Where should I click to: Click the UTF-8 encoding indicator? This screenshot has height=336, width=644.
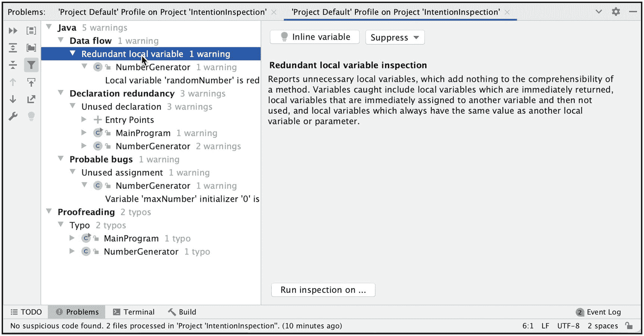click(568, 326)
